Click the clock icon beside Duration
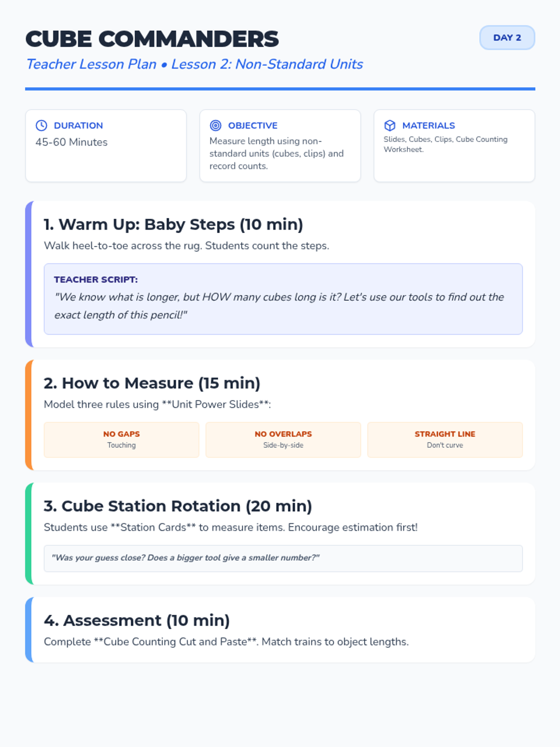560x747 pixels. click(x=42, y=125)
